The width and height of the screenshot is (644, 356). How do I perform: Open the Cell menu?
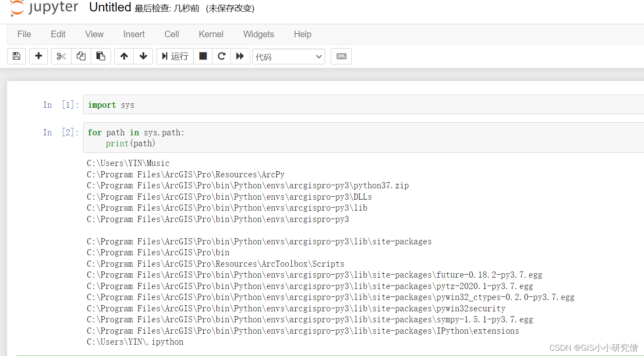pos(172,34)
